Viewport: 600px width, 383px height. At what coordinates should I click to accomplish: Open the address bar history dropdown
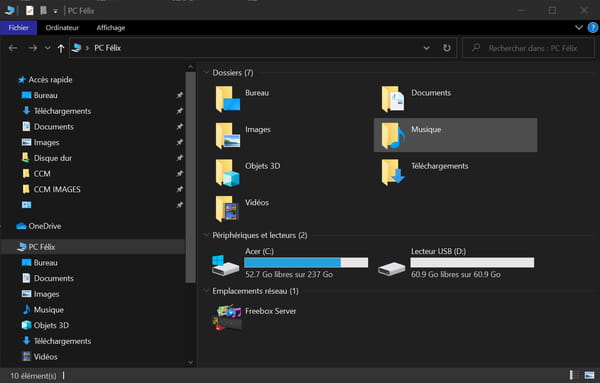[x=426, y=48]
